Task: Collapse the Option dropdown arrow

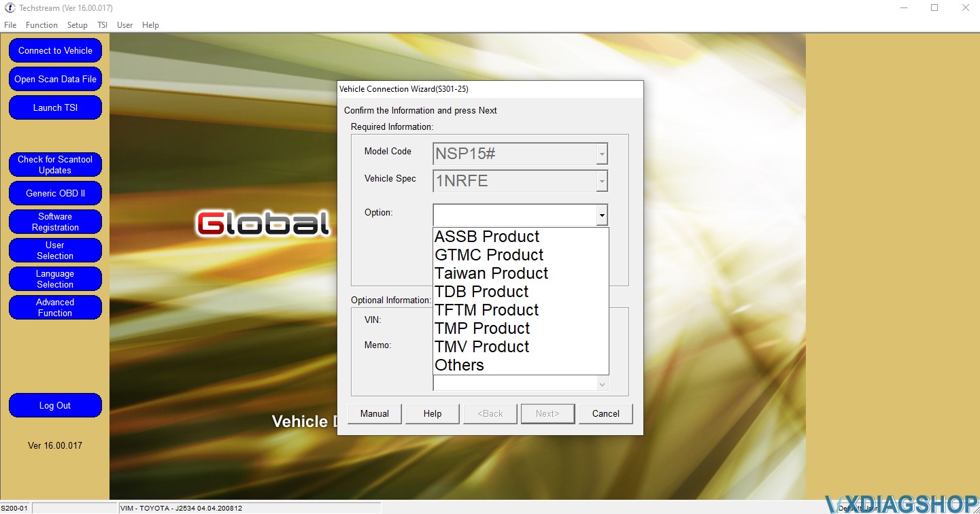Action: [601, 215]
